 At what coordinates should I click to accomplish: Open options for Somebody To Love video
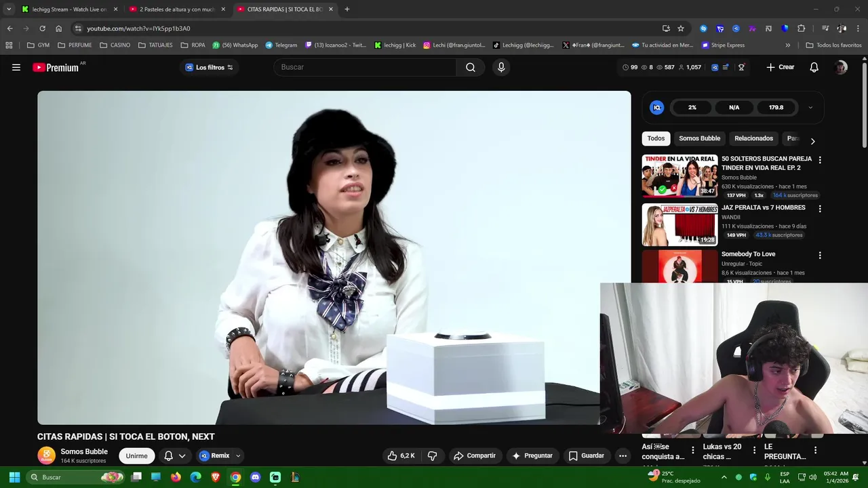[820, 256]
